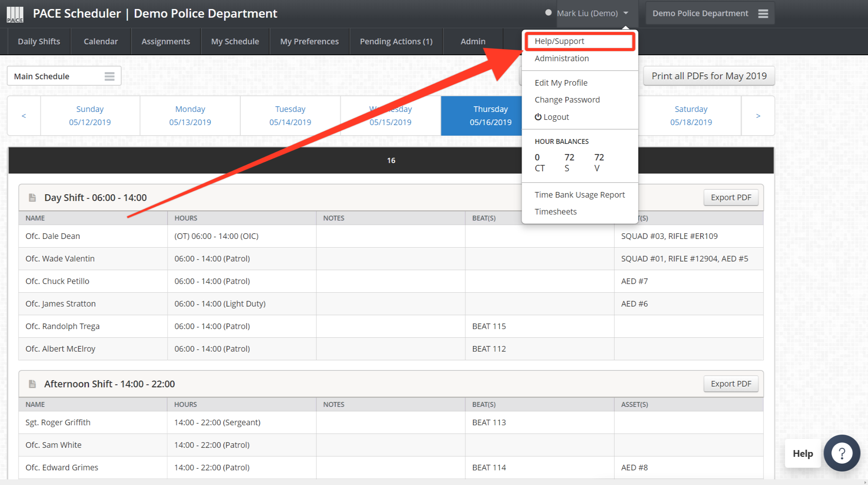Click the 06:00 - 14:00 (Light Duty) hours cell
The width and height of the screenshot is (868, 485).
[242, 304]
